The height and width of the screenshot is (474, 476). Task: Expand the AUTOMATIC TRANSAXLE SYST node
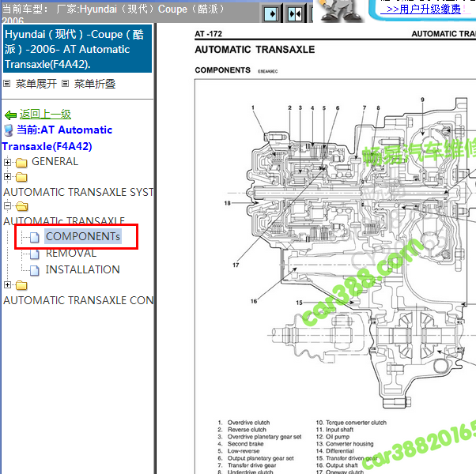pyautogui.click(x=8, y=176)
